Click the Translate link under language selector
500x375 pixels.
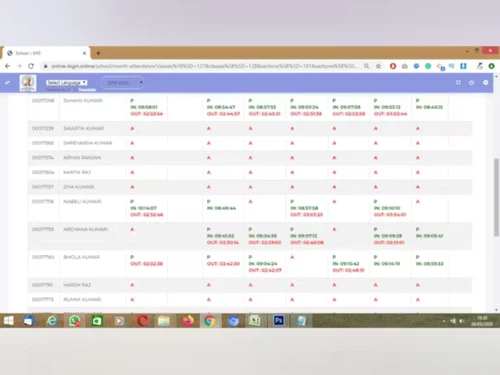coord(87,90)
